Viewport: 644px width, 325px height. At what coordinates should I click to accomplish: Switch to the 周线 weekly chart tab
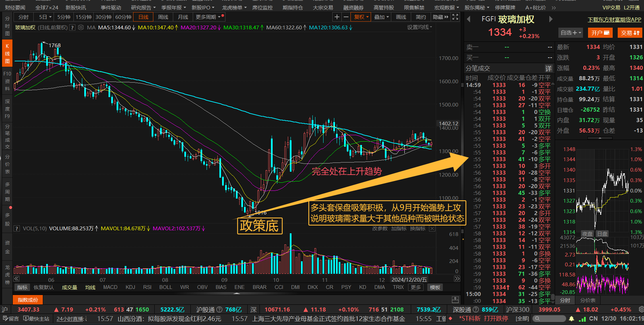(163, 17)
